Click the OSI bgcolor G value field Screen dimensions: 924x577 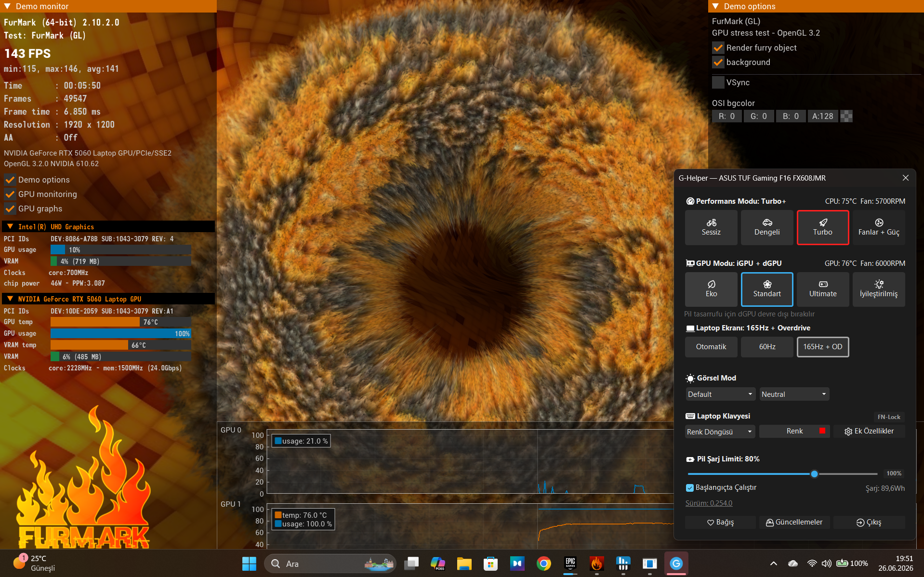759,116
